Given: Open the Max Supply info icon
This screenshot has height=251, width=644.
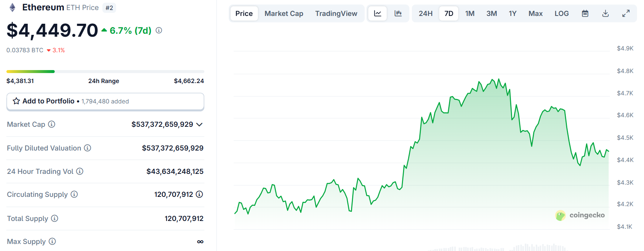Looking at the screenshot, I should pos(52,241).
